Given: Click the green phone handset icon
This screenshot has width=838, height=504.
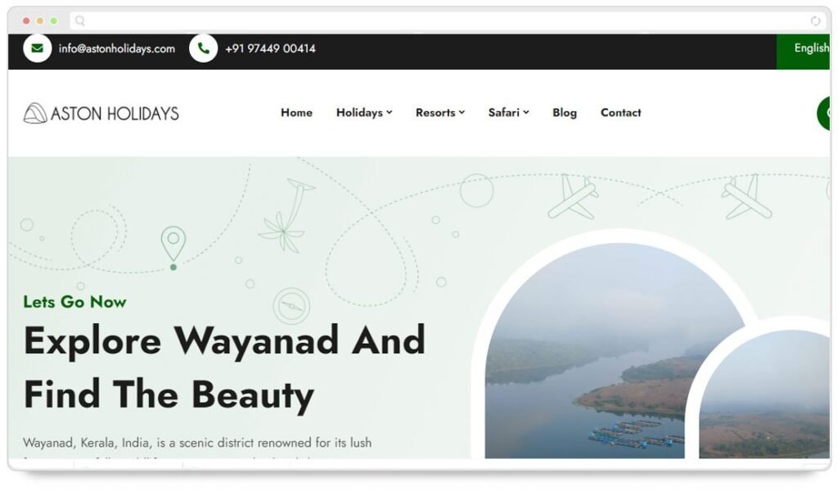Looking at the screenshot, I should 203,48.
